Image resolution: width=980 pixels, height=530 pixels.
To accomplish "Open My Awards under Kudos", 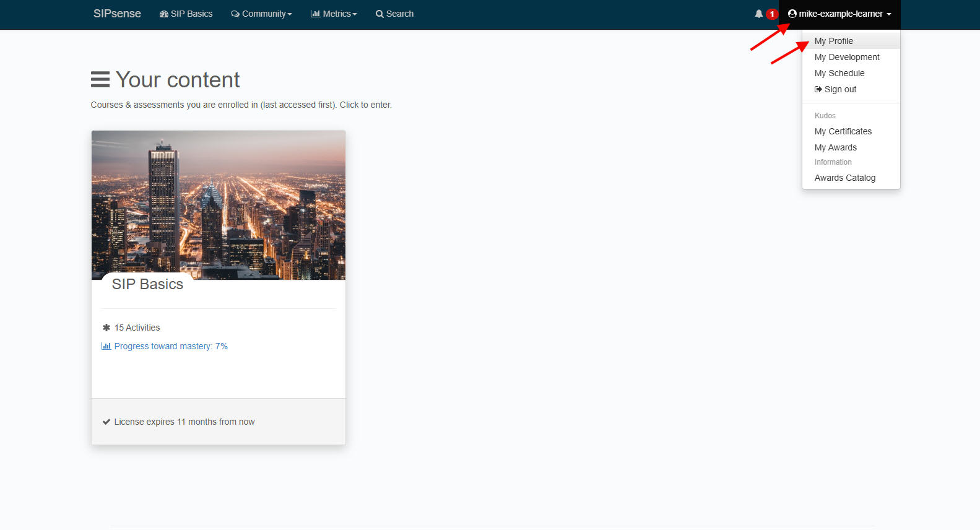I will (851, 147).
